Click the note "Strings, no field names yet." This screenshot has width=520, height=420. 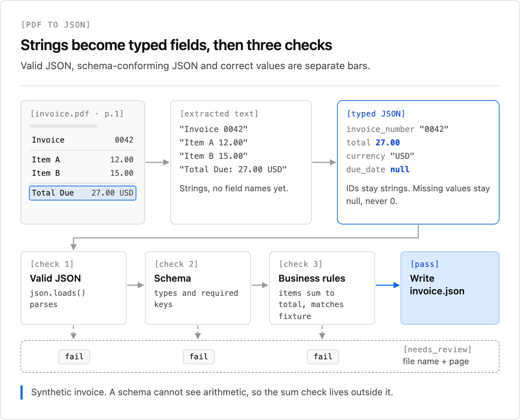(x=234, y=188)
